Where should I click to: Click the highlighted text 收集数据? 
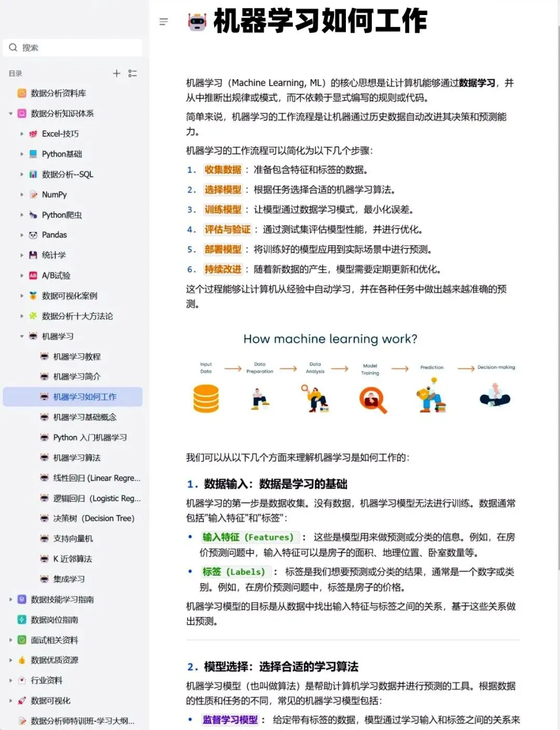coord(223,170)
